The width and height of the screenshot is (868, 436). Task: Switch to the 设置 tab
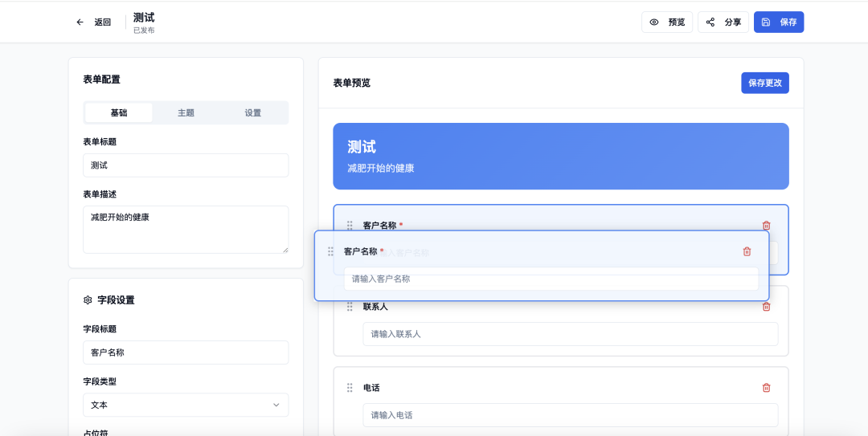[x=253, y=113]
